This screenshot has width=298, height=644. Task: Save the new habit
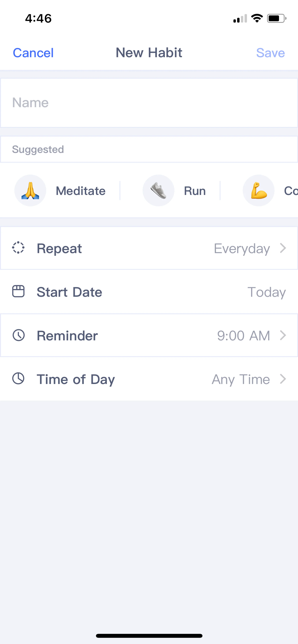tap(271, 53)
